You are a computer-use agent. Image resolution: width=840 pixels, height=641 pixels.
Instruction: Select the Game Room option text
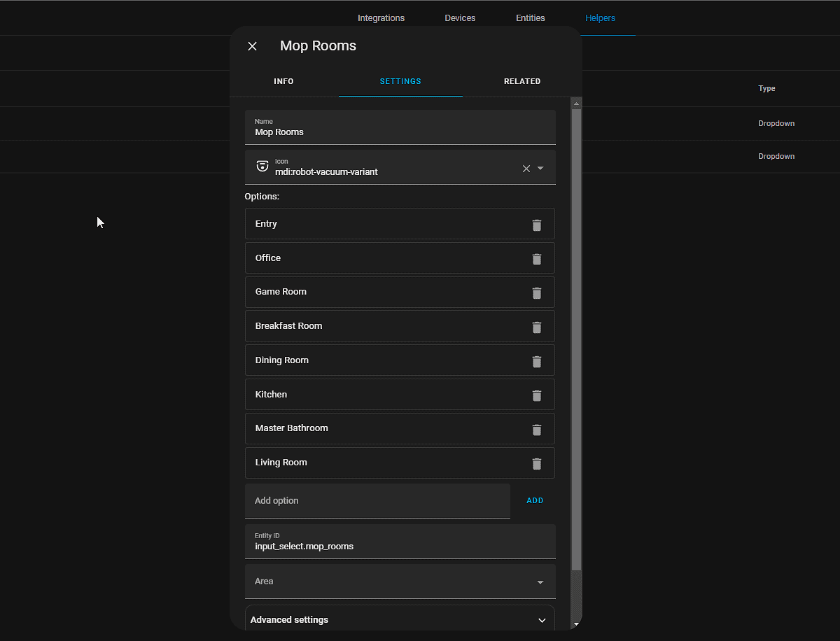click(x=281, y=292)
